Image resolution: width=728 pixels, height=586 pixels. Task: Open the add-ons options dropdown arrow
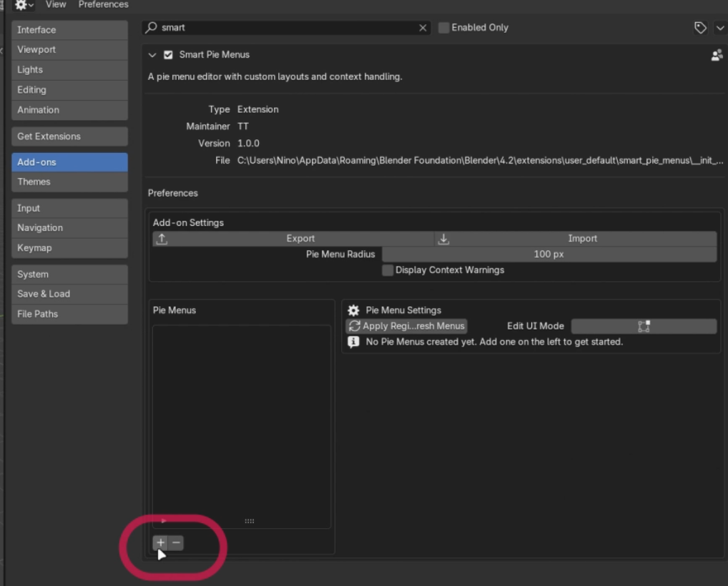[x=719, y=28]
